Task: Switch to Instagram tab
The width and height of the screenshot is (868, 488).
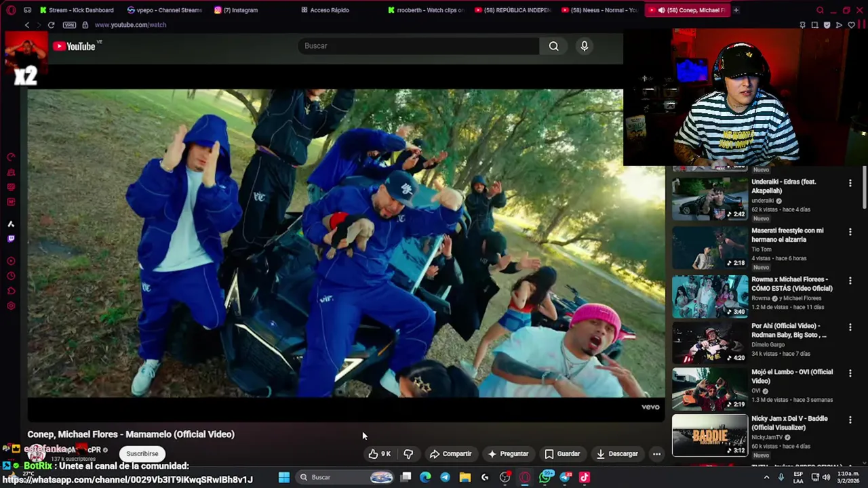Action: tap(236, 10)
